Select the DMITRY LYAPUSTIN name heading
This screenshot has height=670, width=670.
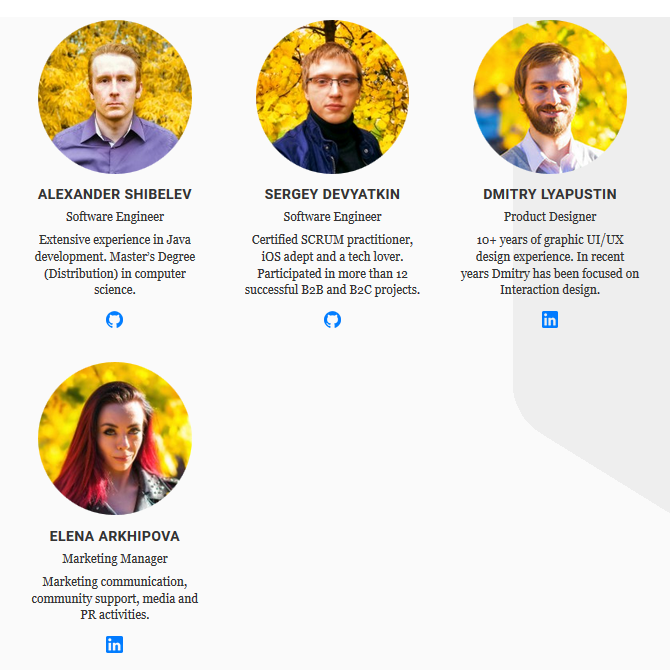[550, 194]
